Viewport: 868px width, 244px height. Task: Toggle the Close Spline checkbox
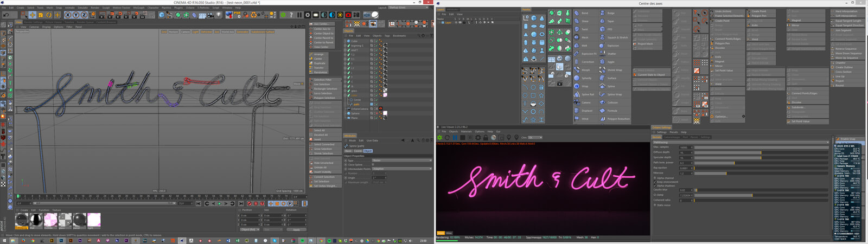pyautogui.click(x=373, y=164)
